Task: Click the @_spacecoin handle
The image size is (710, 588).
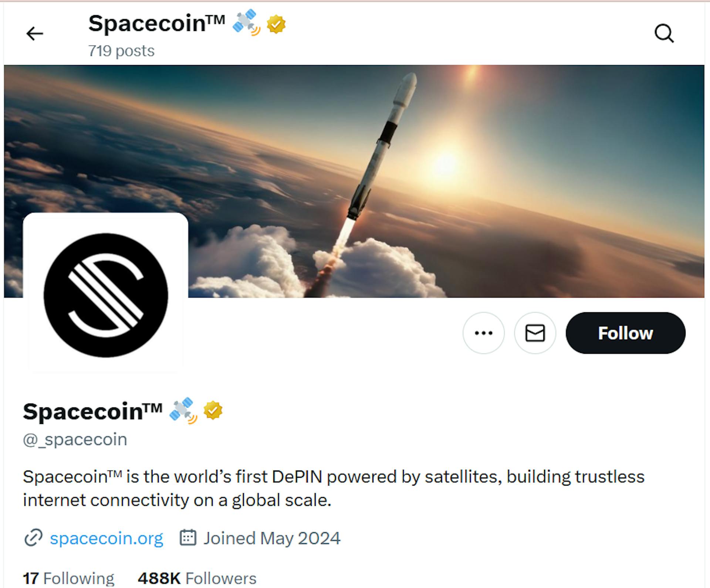Action: pos(75,439)
